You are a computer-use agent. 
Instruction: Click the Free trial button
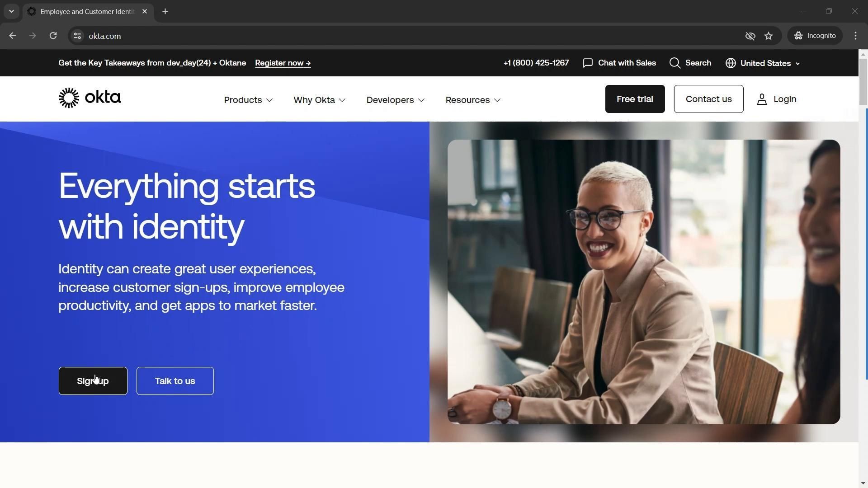pos(635,99)
